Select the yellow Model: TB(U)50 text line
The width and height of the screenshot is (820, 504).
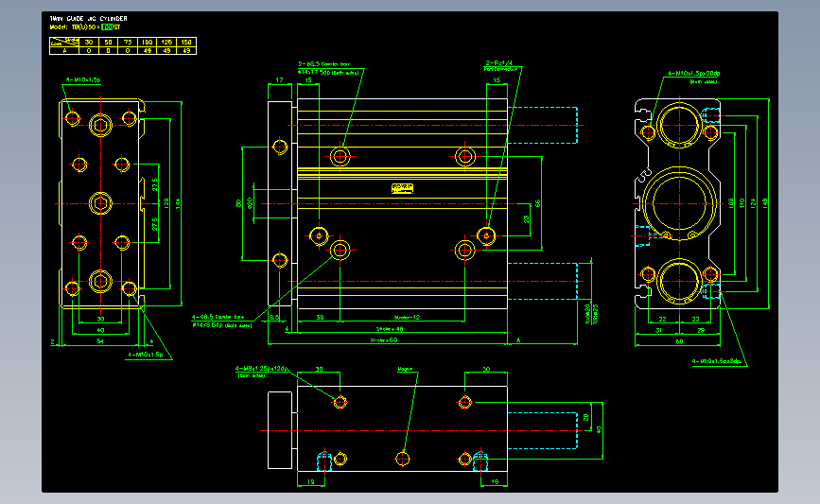(x=85, y=26)
